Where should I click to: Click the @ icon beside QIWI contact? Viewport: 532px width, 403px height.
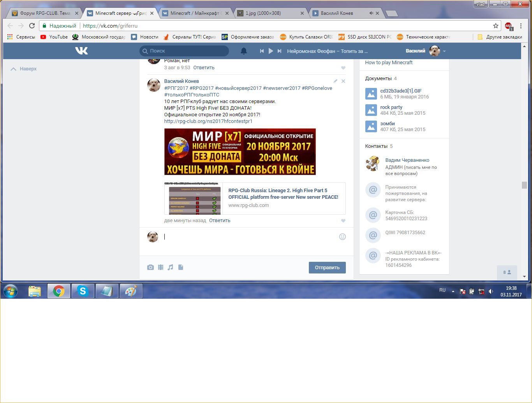(373, 235)
